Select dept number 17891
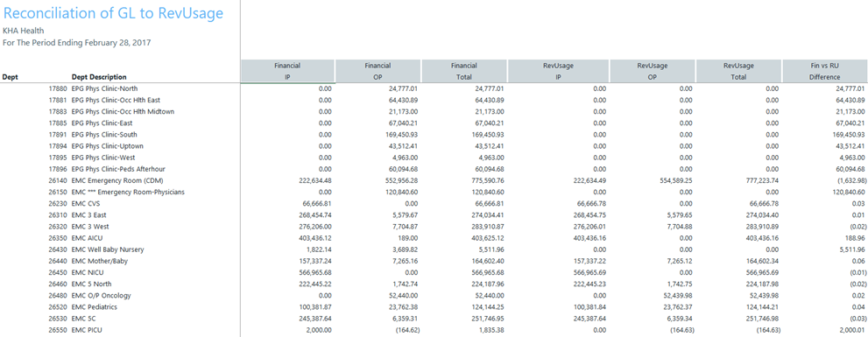 [58, 135]
